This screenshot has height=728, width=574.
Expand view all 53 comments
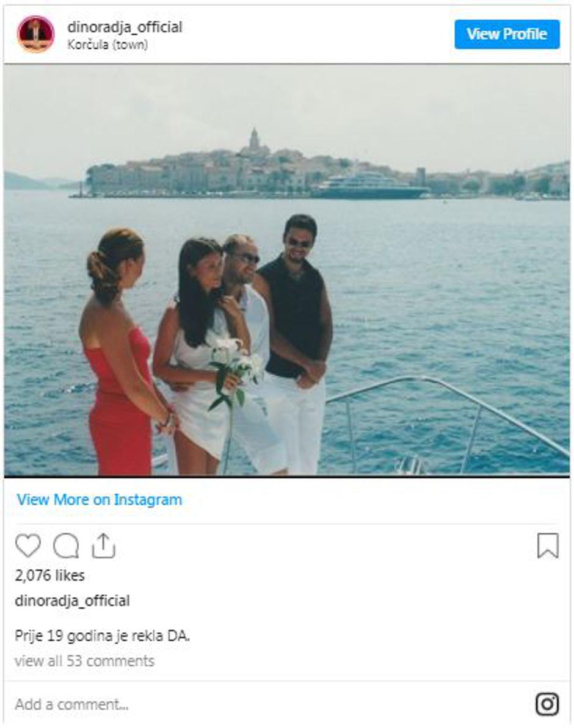85,661
